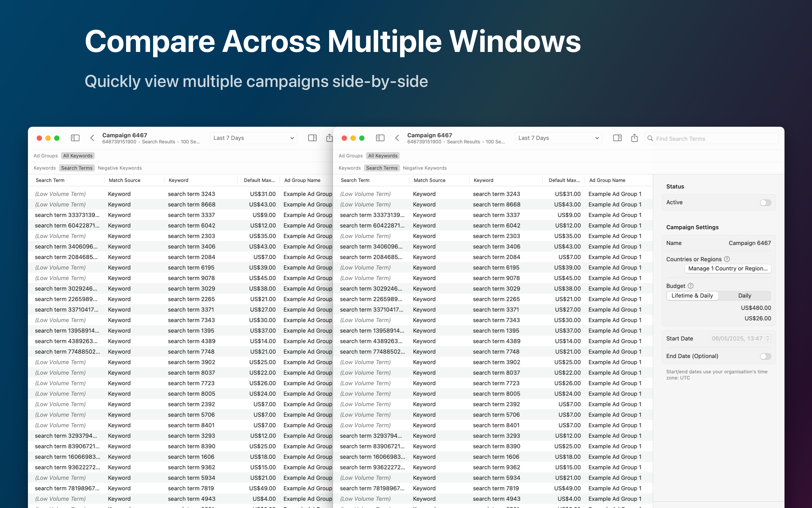
Task: Select Daily budget segment
Action: (745, 296)
